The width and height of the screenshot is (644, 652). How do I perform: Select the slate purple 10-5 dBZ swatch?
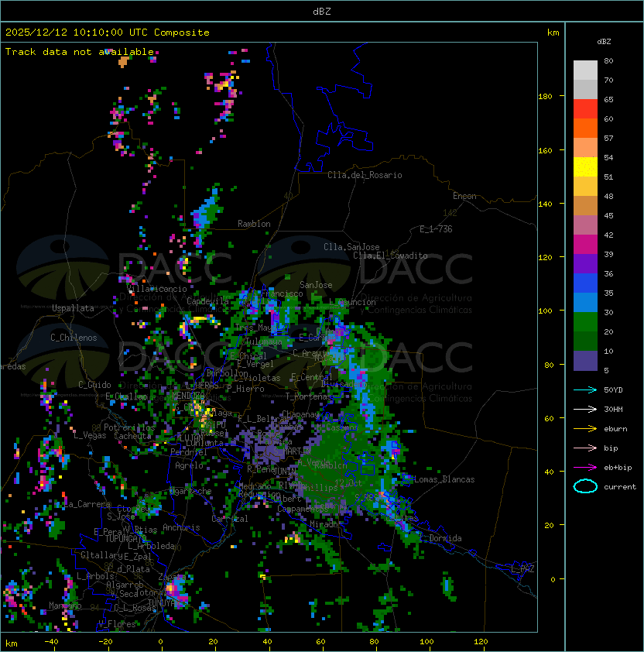click(585, 361)
